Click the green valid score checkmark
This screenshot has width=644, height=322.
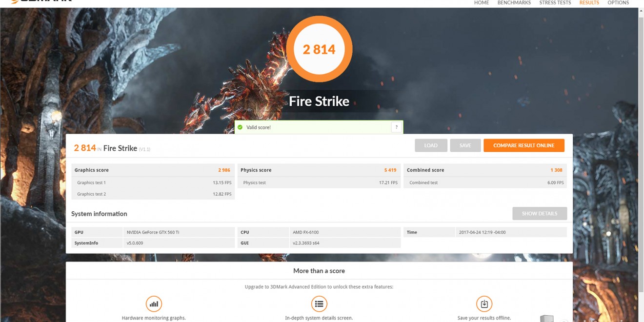[240, 127]
